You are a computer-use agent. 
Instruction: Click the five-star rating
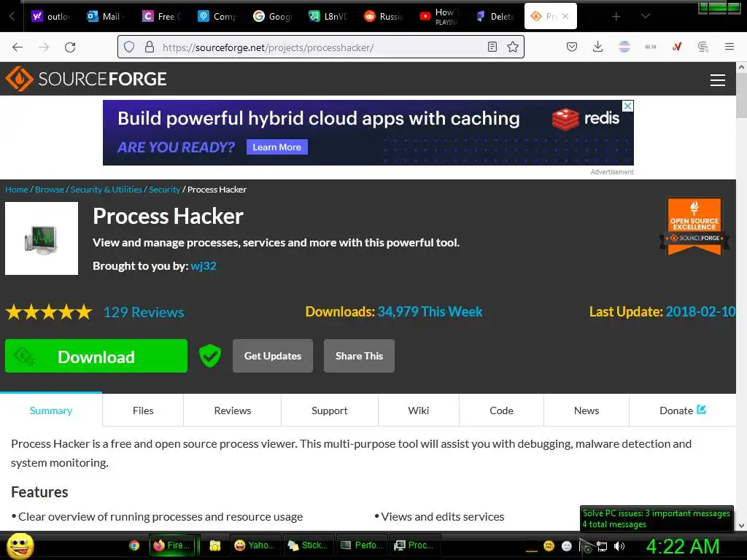[49, 312]
